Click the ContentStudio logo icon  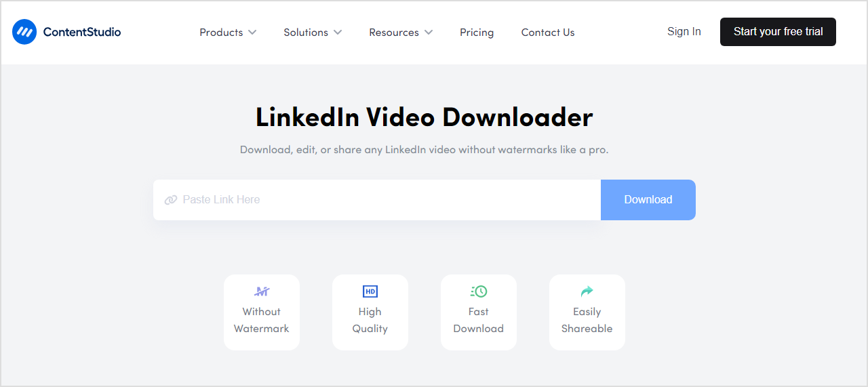point(24,32)
